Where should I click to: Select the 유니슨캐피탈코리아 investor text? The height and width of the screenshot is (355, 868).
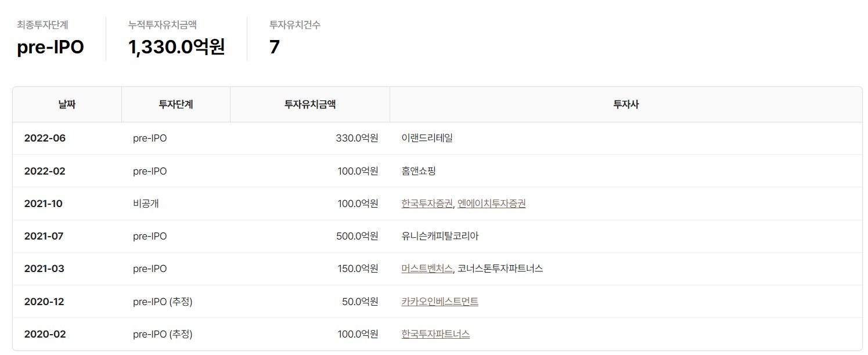tap(440, 236)
